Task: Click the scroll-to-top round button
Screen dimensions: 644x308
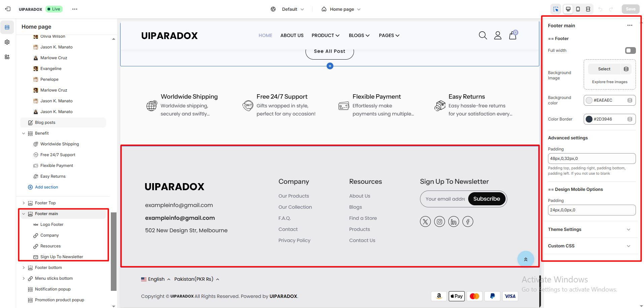Action: pyautogui.click(x=526, y=259)
